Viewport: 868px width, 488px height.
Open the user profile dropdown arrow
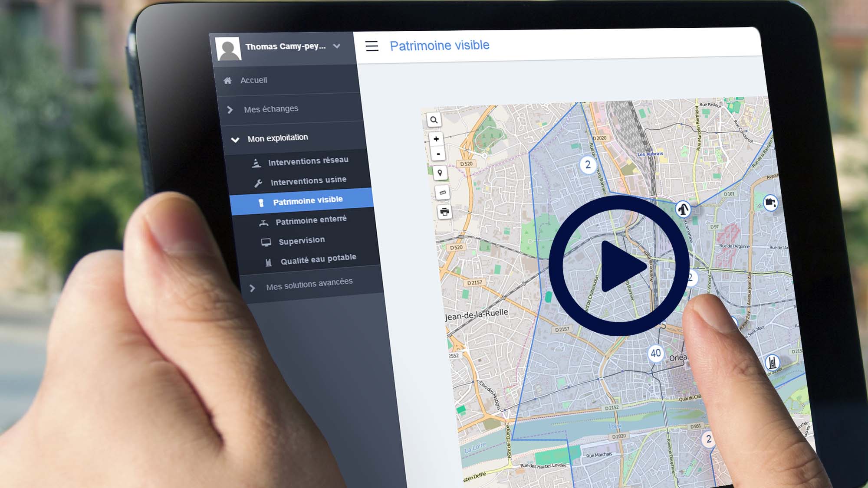click(337, 46)
